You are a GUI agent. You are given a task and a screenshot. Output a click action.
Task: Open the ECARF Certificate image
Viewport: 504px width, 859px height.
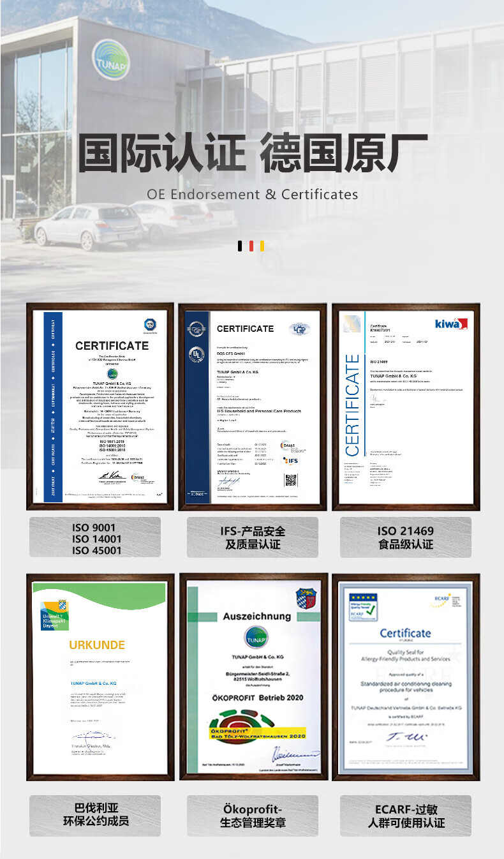405,676
